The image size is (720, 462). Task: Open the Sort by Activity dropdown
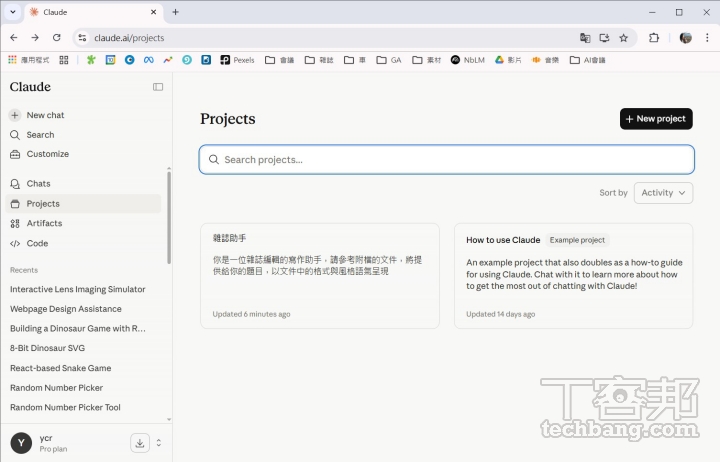[663, 193]
